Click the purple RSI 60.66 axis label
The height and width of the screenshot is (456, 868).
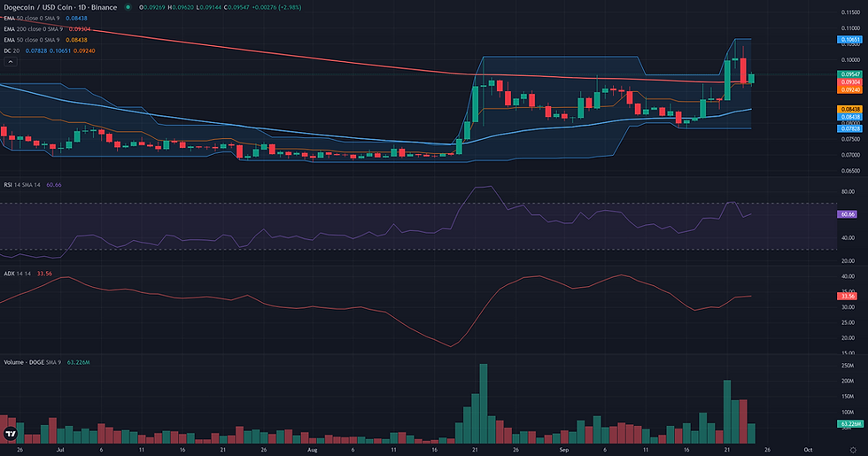847,214
